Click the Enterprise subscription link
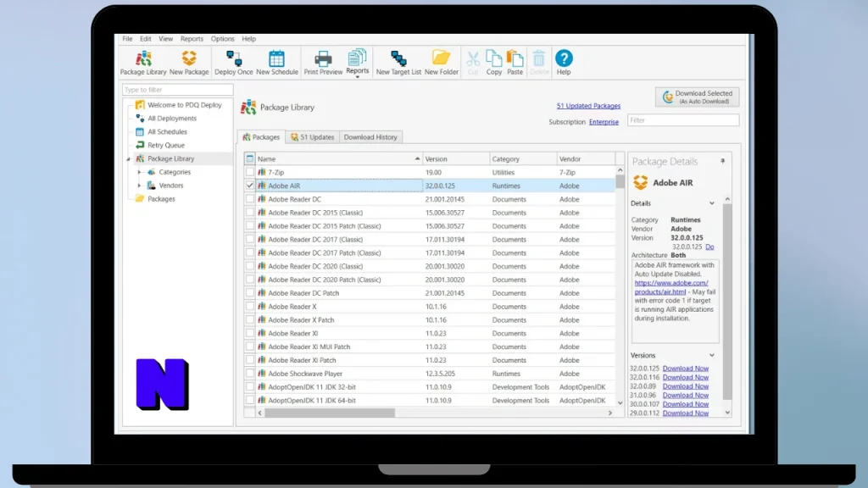This screenshot has width=868, height=488. point(604,122)
